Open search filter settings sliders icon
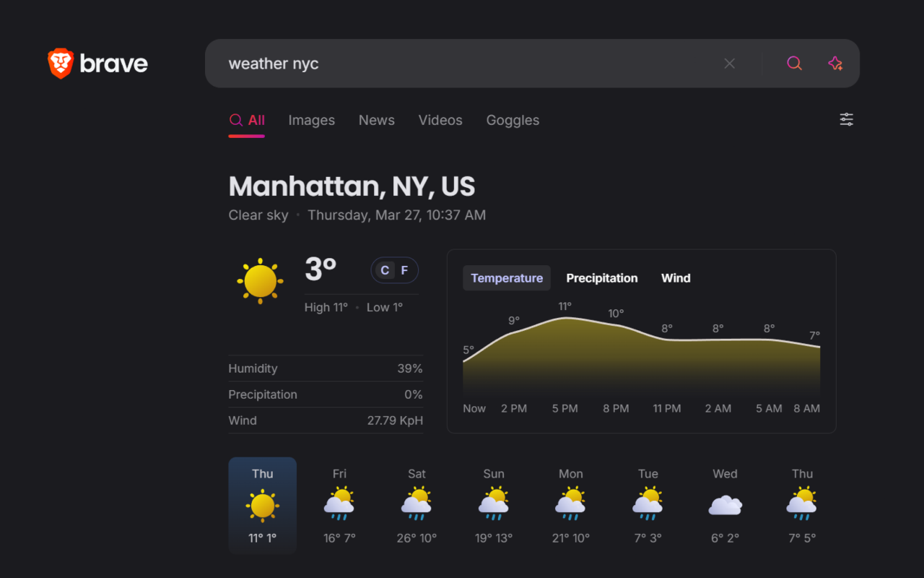This screenshot has height=578, width=924. coord(846,120)
